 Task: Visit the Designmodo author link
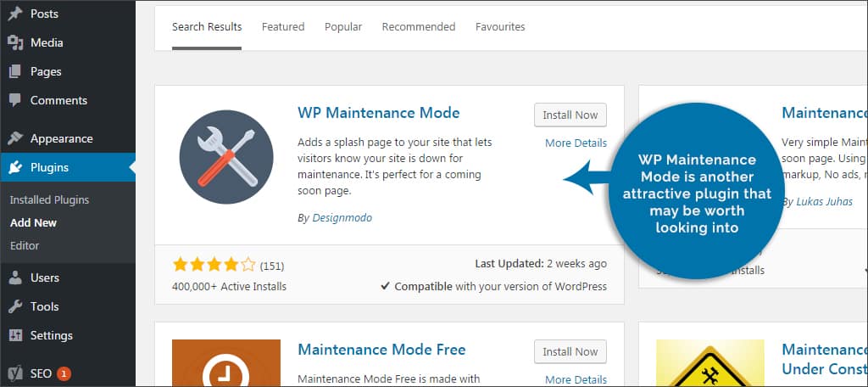[x=342, y=218]
